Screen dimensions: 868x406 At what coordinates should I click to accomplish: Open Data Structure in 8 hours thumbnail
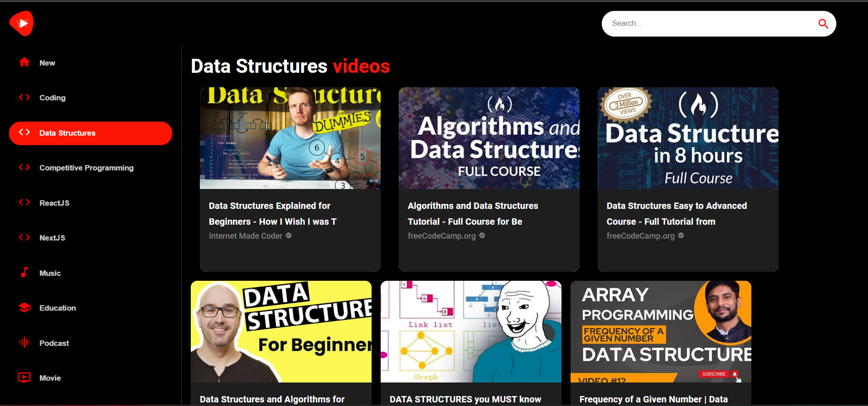point(688,138)
